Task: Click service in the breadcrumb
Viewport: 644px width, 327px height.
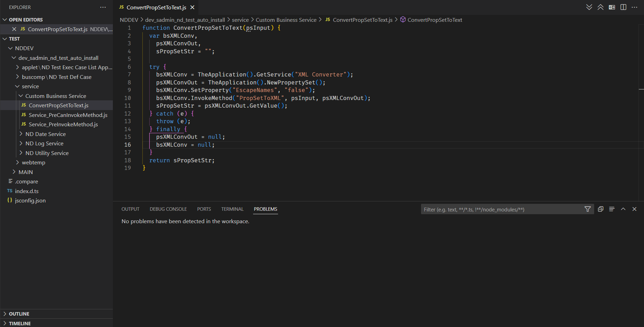Action: (240, 20)
